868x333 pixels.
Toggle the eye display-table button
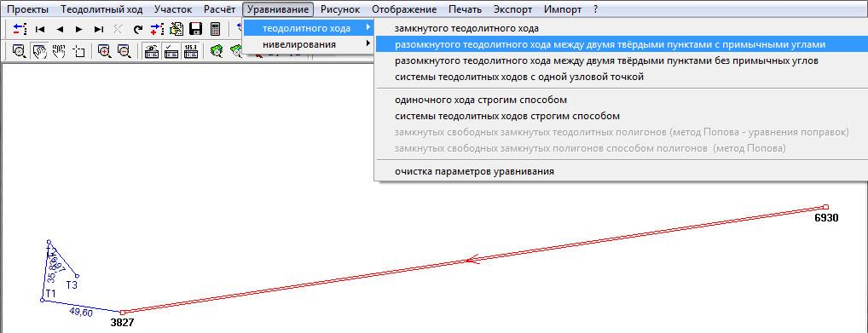(x=152, y=51)
